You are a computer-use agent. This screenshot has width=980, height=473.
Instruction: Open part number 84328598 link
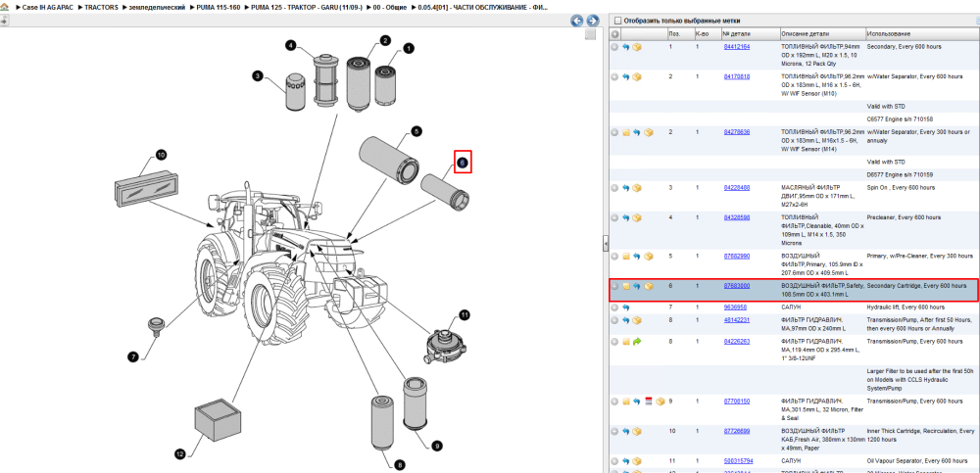tap(737, 217)
